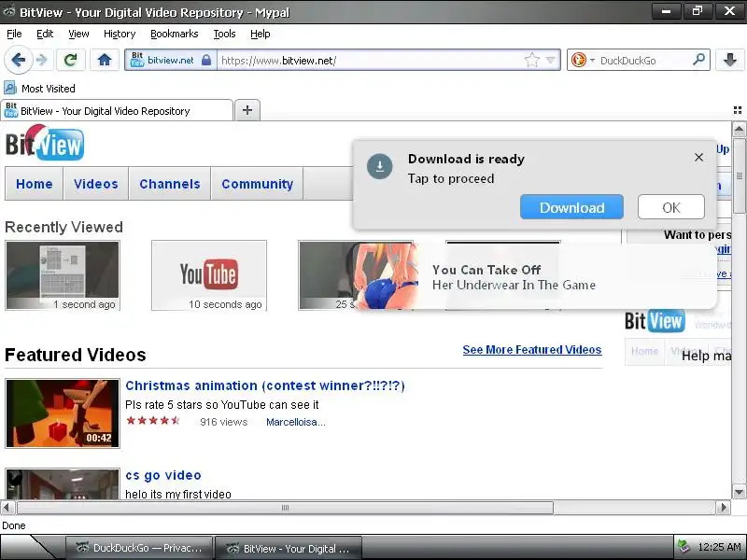Click the DuckDuckGo search input field
This screenshot has height=560, width=747.
tap(643, 60)
